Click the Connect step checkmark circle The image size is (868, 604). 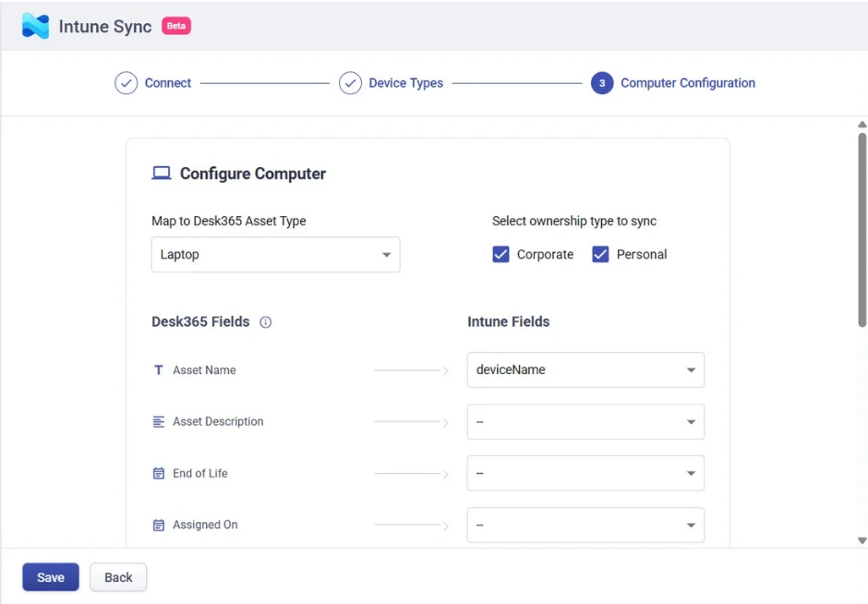coord(127,83)
